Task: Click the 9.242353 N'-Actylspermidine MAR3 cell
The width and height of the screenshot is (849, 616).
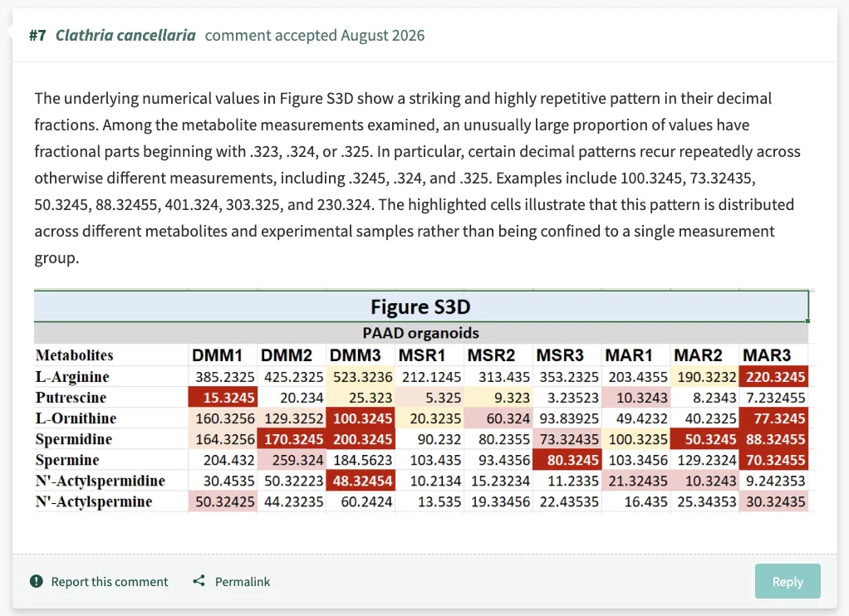Action: (x=773, y=480)
